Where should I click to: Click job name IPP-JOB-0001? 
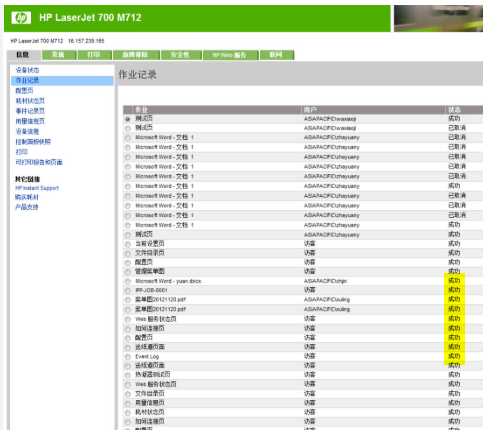151,290
